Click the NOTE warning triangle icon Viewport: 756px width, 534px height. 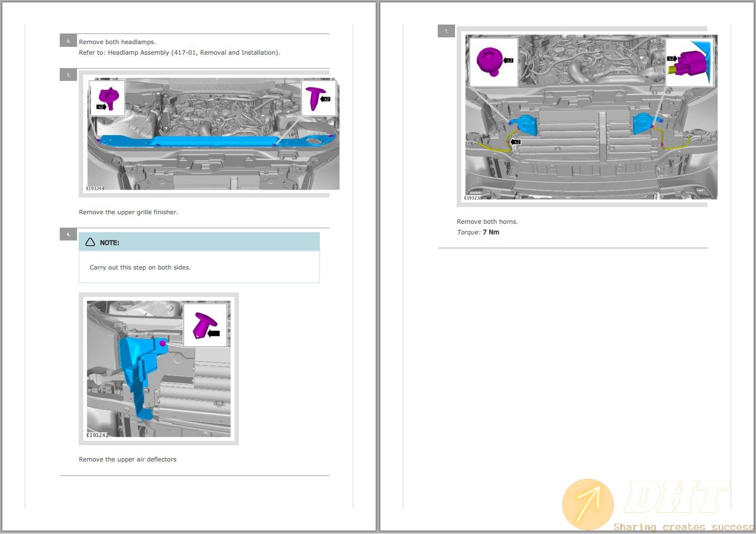coord(90,242)
